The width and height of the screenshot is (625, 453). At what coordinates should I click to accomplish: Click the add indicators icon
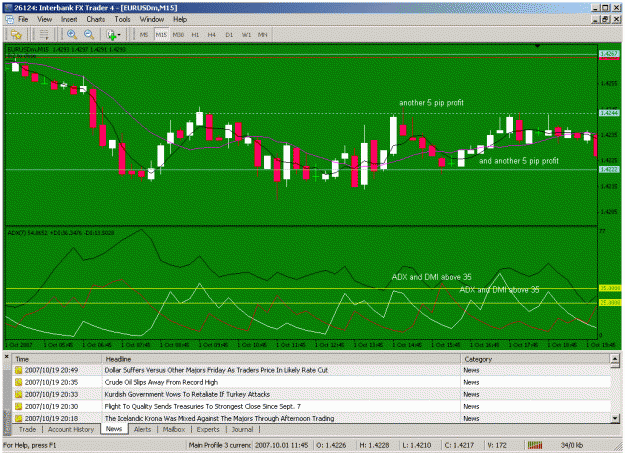click(111, 35)
